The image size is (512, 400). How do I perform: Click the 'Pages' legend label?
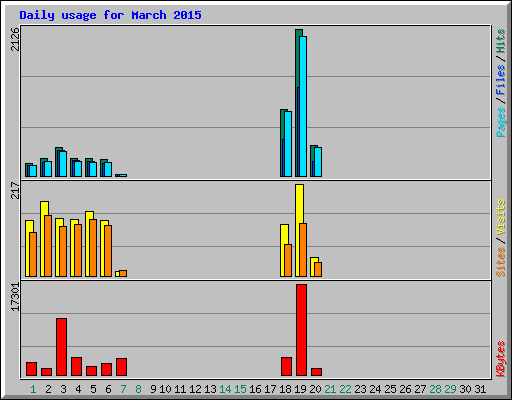[500, 122]
